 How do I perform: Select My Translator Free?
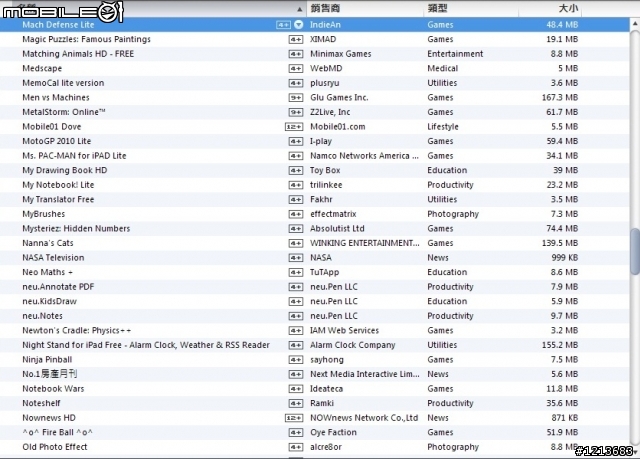coord(58,200)
